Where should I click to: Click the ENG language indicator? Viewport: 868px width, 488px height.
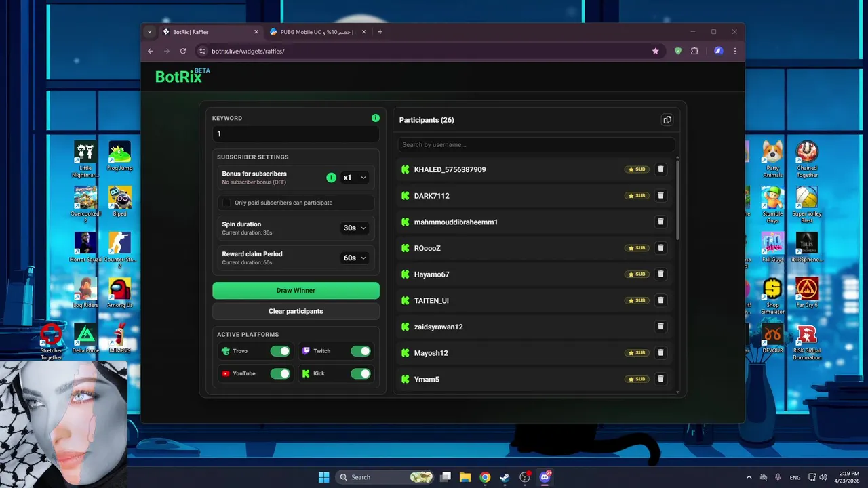[x=795, y=477]
